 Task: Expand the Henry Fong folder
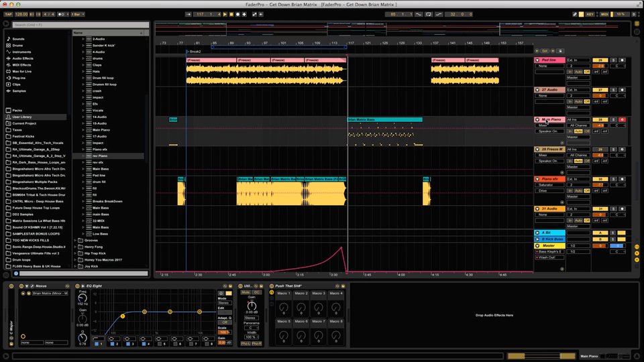(76, 247)
